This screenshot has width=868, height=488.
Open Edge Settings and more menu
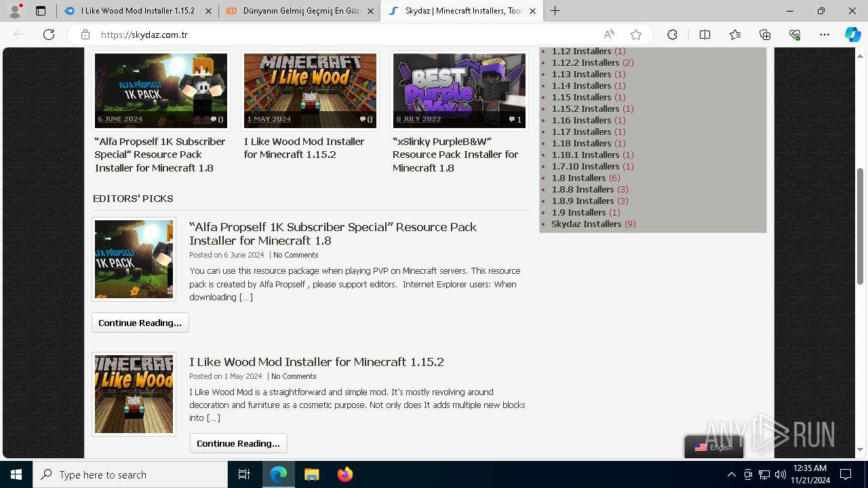pyautogui.click(x=825, y=35)
